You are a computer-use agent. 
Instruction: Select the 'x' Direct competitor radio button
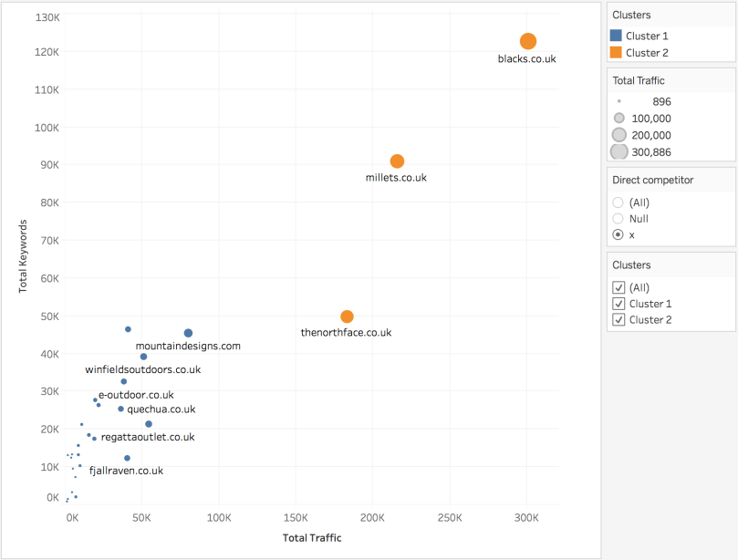(x=618, y=234)
